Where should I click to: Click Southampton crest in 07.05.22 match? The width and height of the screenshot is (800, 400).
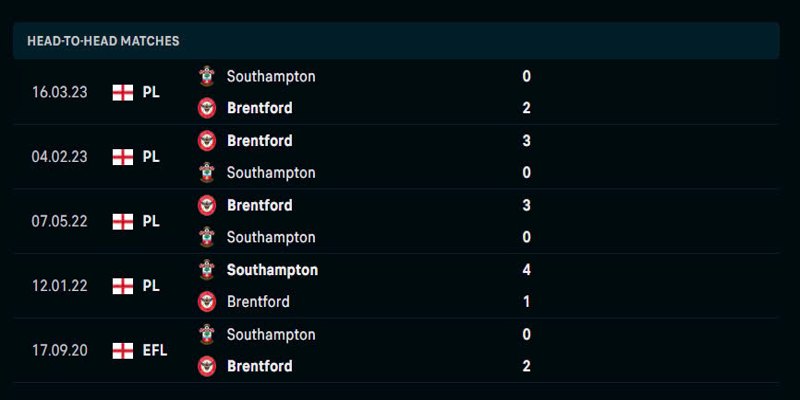click(207, 237)
